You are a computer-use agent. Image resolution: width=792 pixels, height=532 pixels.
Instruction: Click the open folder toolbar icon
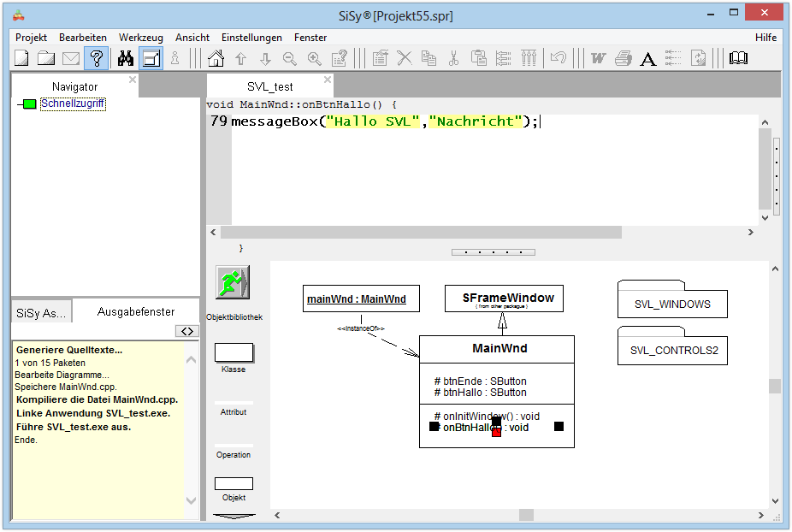tap(46, 58)
